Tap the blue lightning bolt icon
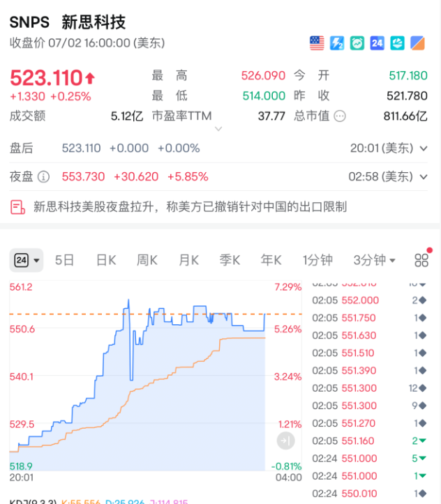441x504 pixels. click(337, 43)
